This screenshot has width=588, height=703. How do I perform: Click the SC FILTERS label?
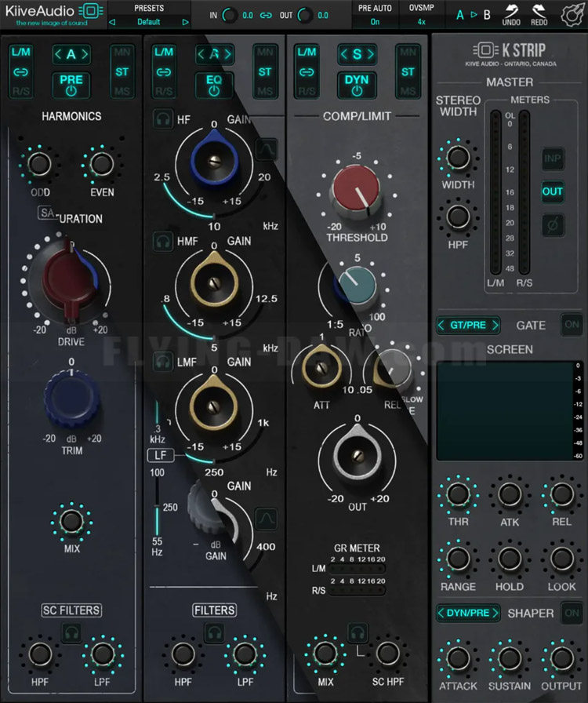click(x=71, y=610)
